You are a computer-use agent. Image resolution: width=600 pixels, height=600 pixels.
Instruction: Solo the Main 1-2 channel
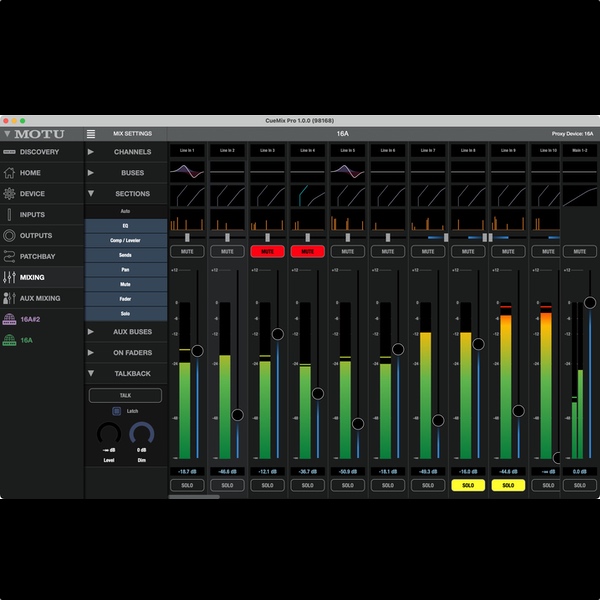tap(580, 485)
